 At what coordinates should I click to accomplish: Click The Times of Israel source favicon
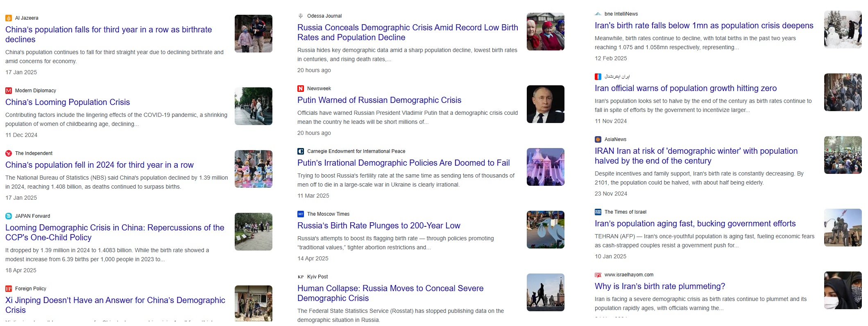[598, 212]
